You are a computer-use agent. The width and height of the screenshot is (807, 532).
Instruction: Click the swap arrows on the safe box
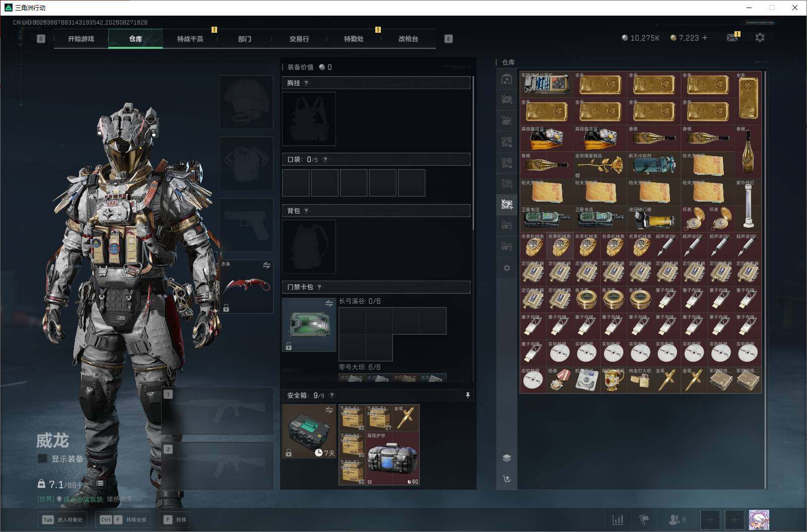pos(329,410)
